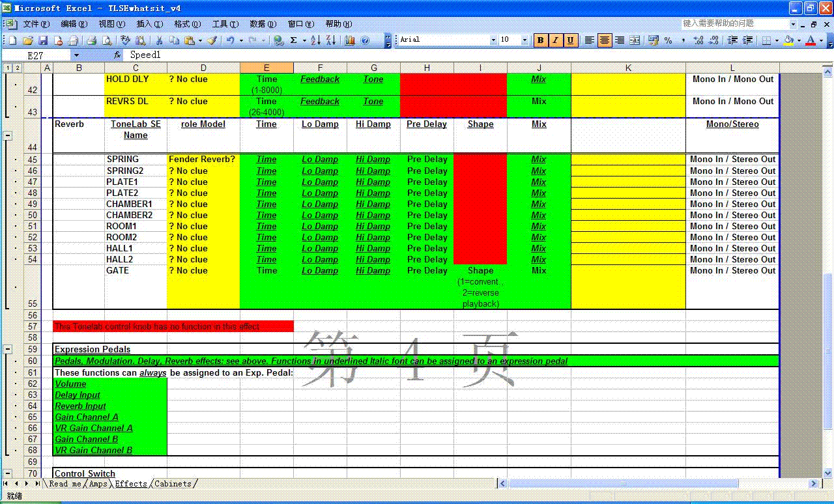The height and width of the screenshot is (504, 834).
Task: Decrease decimal places
Action: (x=713, y=40)
